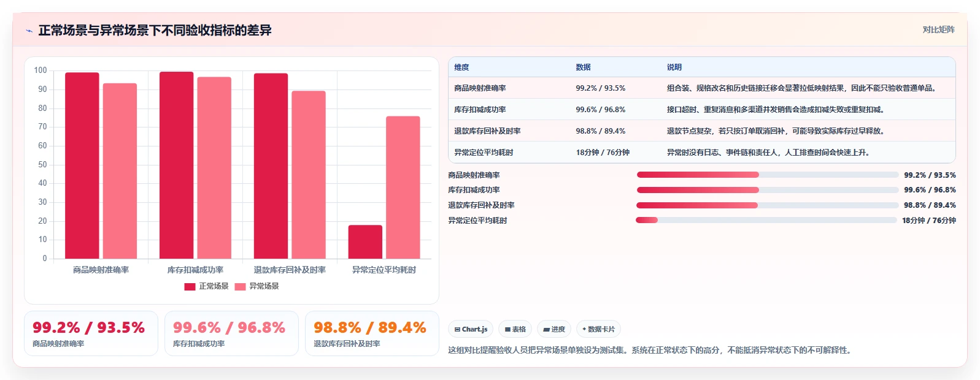Click the footer note starting with 这组对比提醒验收人员

tap(650, 351)
